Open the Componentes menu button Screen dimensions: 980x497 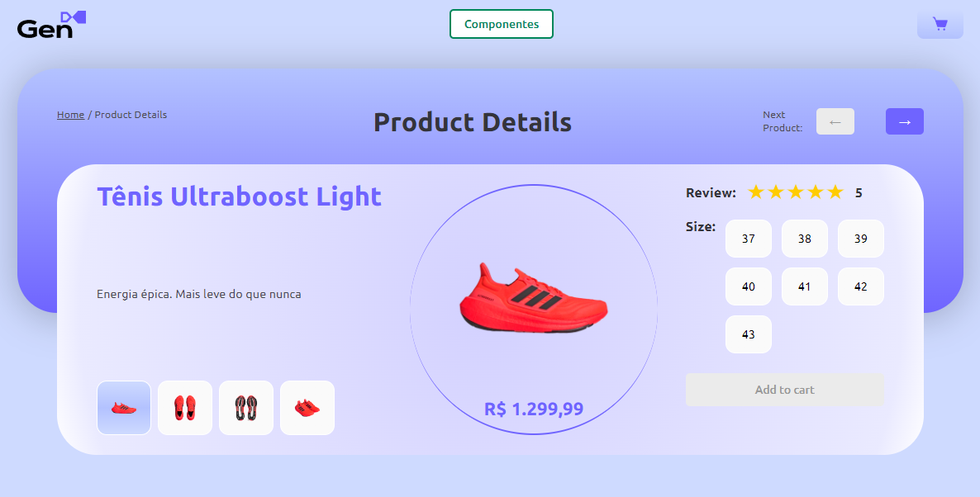(502, 24)
